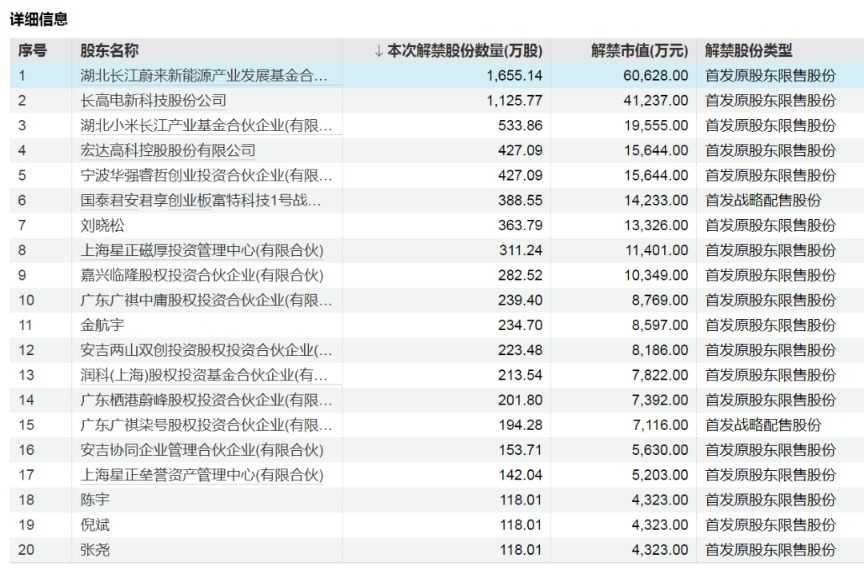Select share count cell 213.54
This screenshot has height=570, width=864.
(520, 375)
